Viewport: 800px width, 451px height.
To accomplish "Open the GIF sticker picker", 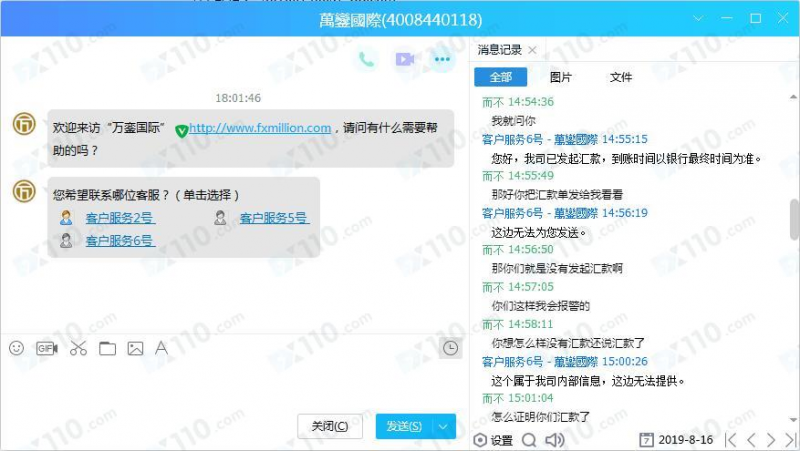I will 46,348.
